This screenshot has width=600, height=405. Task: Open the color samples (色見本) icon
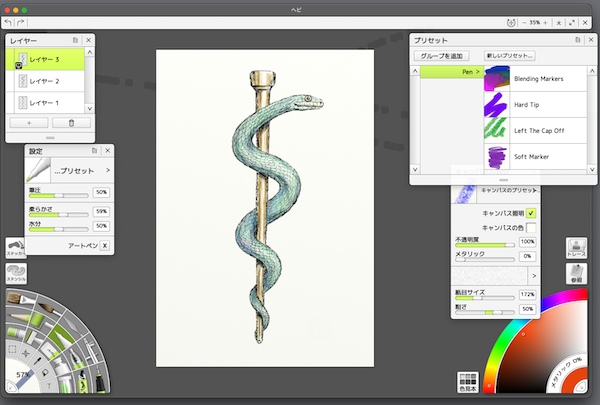click(466, 381)
